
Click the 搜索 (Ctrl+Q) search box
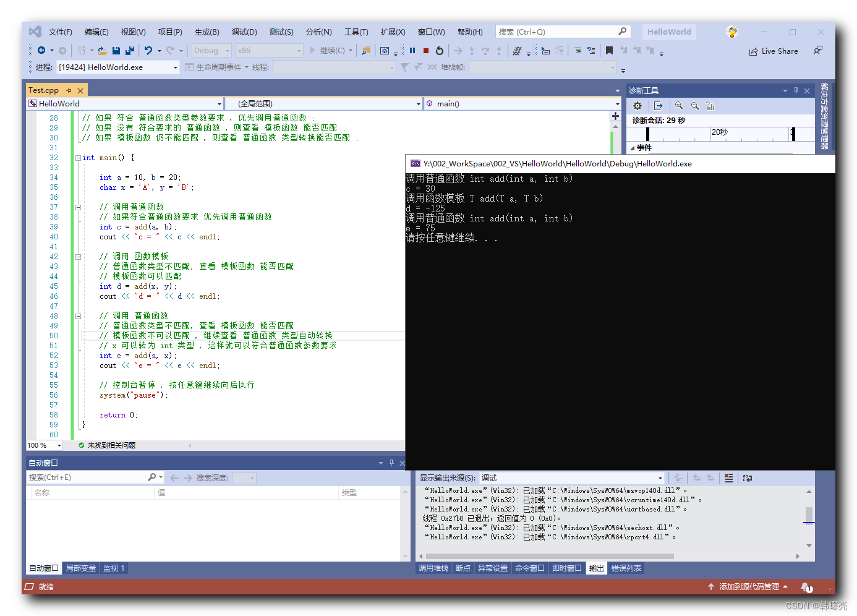pyautogui.click(x=562, y=32)
